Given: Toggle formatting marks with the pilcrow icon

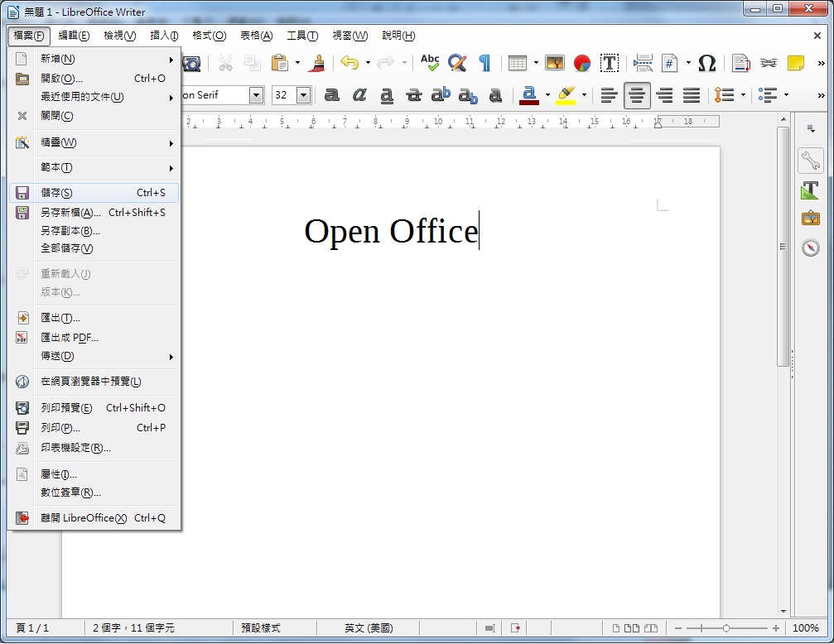Looking at the screenshot, I should [x=484, y=63].
